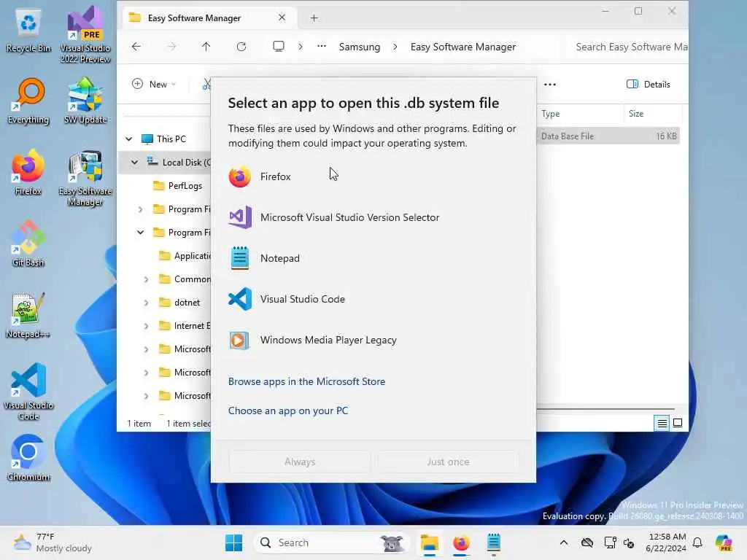Go forward in File Explorer
Screen dimensions: 747x560
point(171,47)
